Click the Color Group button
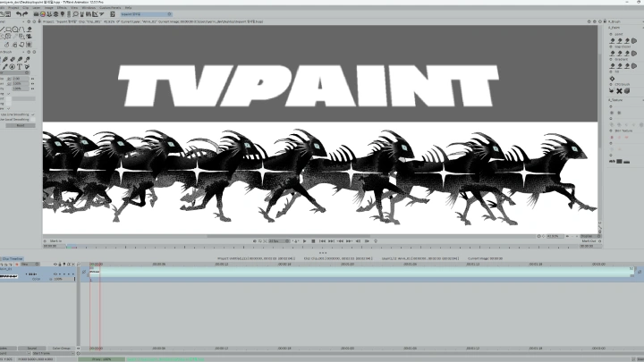644x362 pixels. (61, 348)
